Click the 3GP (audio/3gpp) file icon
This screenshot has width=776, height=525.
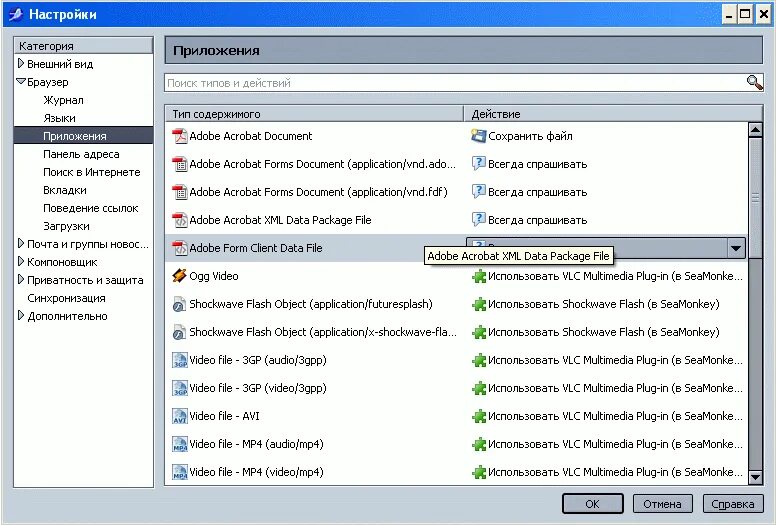tap(179, 360)
